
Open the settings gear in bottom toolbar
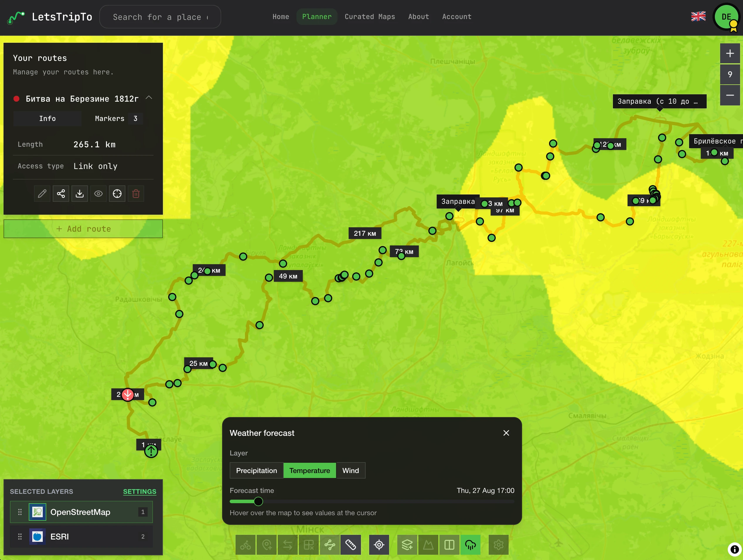click(x=499, y=544)
